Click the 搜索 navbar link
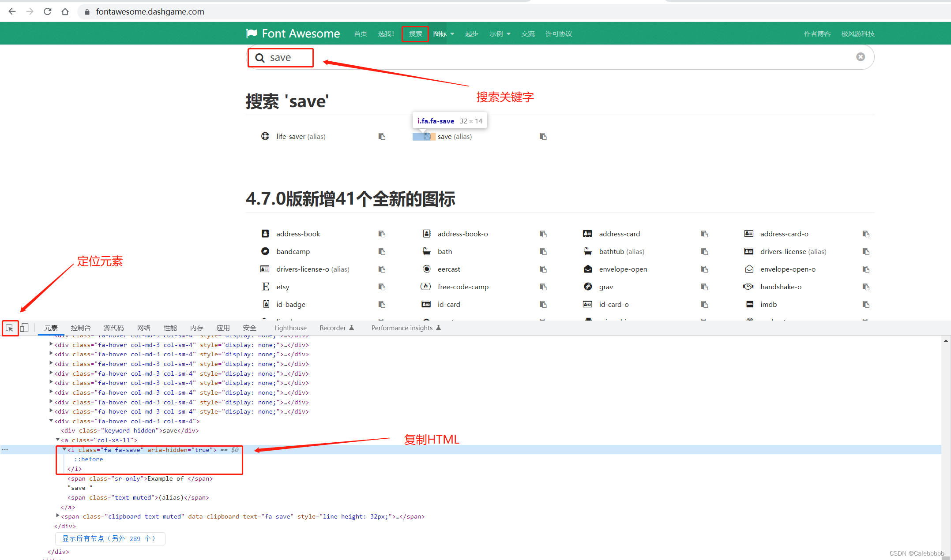The height and width of the screenshot is (560, 951). click(415, 34)
